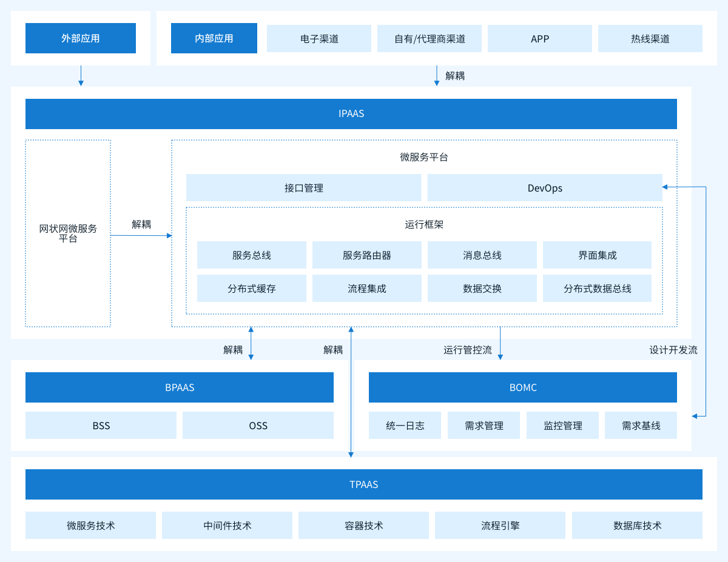Select the 热线渠道 box
The width and height of the screenshot is (728, 562).
(x=650, y=39)
